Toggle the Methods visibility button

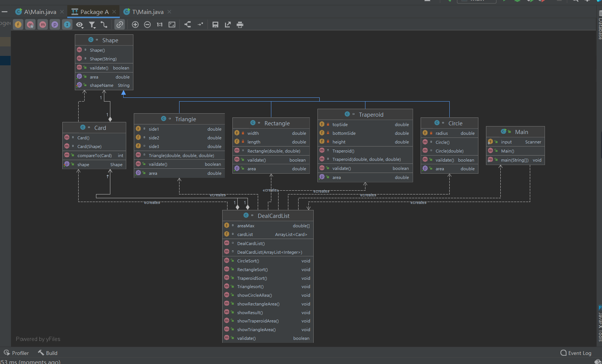[43, 25]
